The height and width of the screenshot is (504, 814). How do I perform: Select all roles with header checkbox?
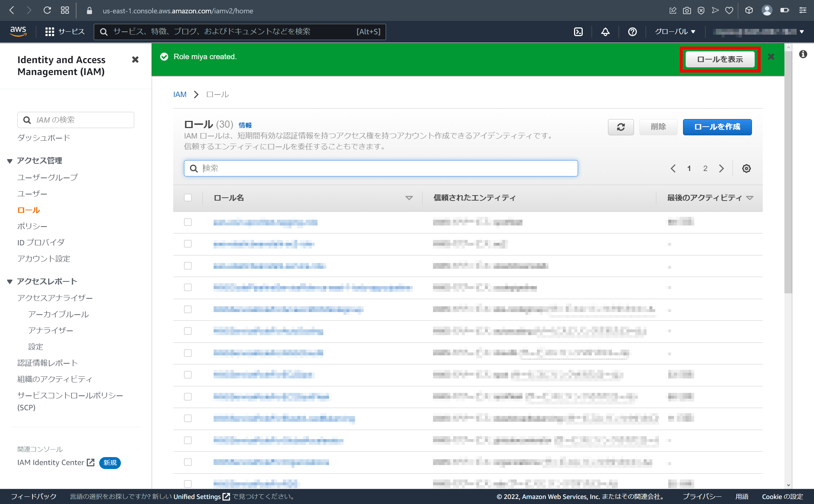[188, 197]
